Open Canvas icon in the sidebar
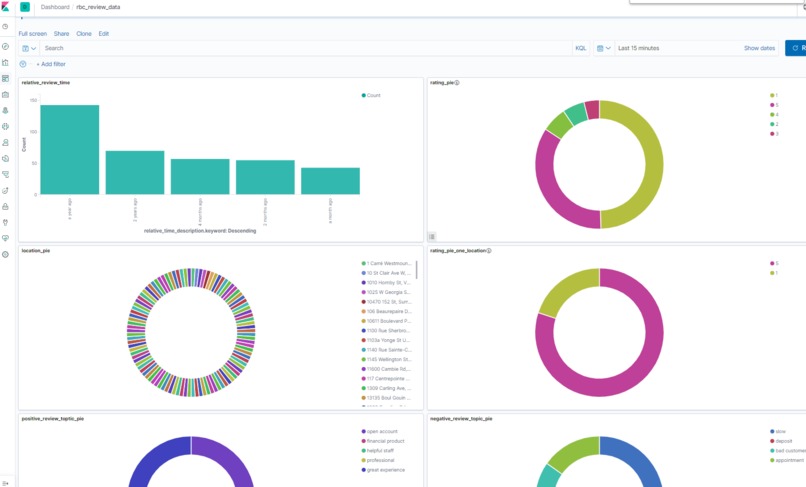Image resolution: width=806 pixels, height=487 pixels. click(x=5, y=95)
